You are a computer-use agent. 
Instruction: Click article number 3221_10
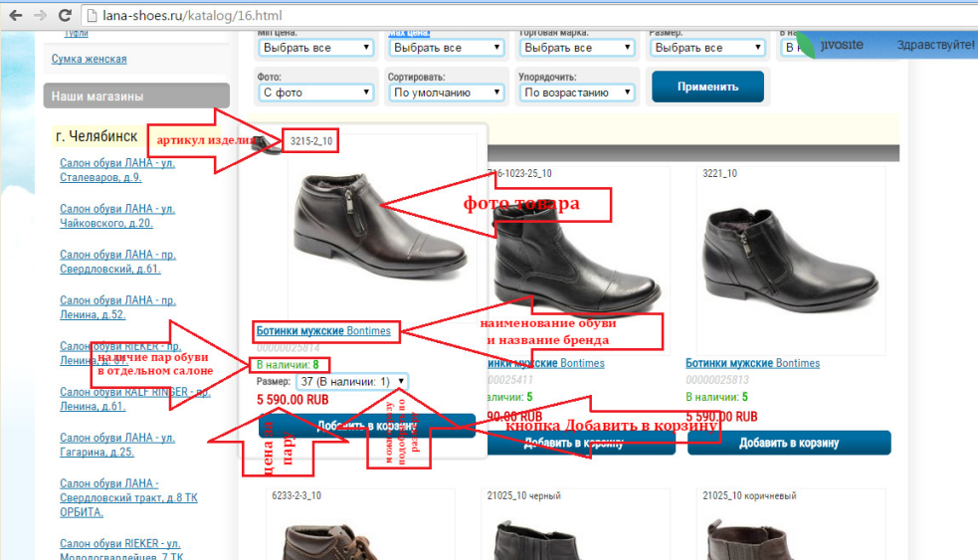tap(719, 173)
